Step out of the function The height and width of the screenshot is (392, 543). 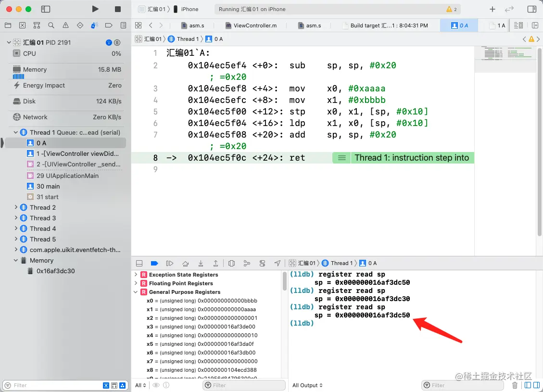click(x=216, y=264)
